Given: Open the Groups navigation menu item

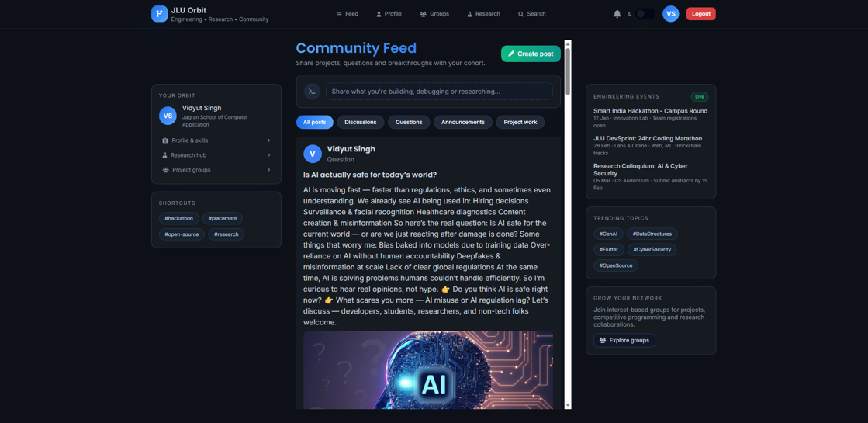Looking at the screenshot, I should [x=434, y=14].
